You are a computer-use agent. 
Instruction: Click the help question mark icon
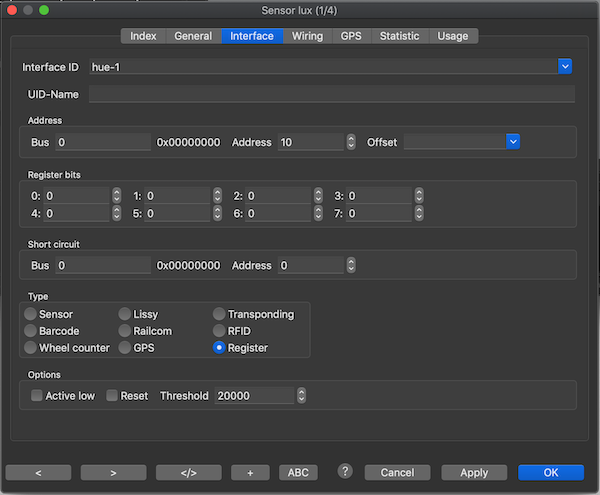pyautogui.click(x=345, y=471)
